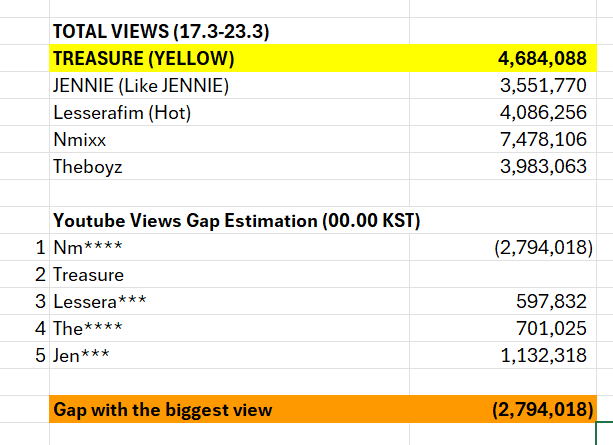Select the Theboyz cell
Viewport: 613px width, 445px height.
pos(229,166)
